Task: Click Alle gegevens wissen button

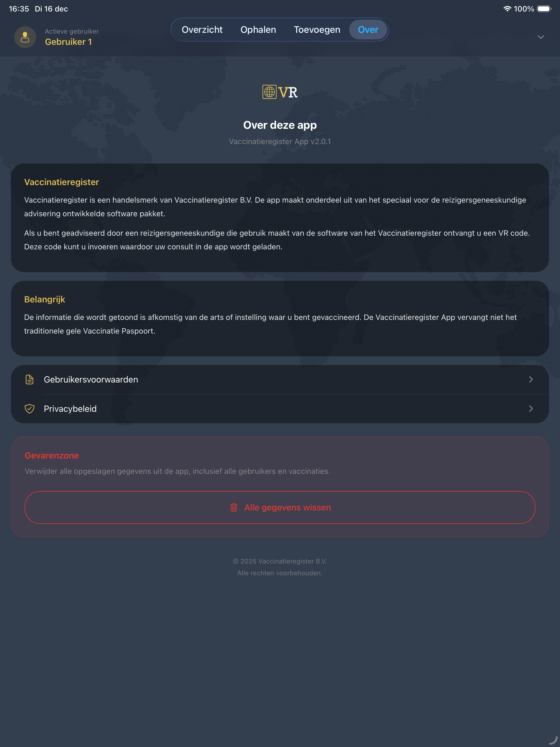Action: [x=280, y=507]
